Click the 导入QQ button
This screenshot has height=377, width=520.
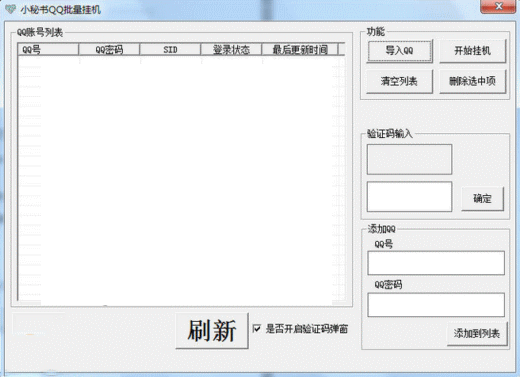(x=400, y=51)
